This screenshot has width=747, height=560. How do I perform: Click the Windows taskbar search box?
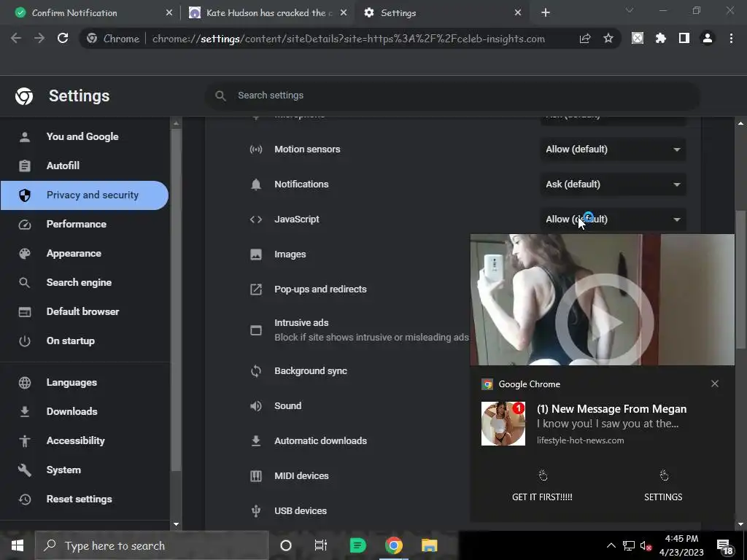(152, 545)
